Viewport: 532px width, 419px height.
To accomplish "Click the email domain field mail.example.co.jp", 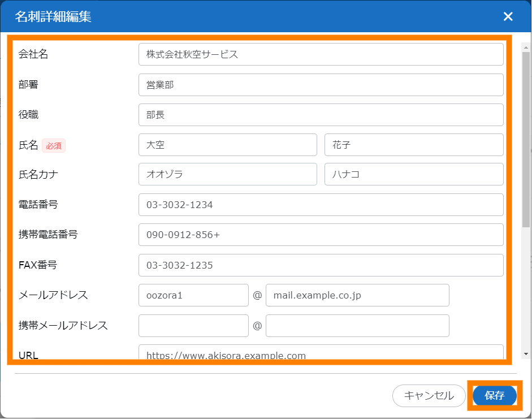I will pos(357,295).
